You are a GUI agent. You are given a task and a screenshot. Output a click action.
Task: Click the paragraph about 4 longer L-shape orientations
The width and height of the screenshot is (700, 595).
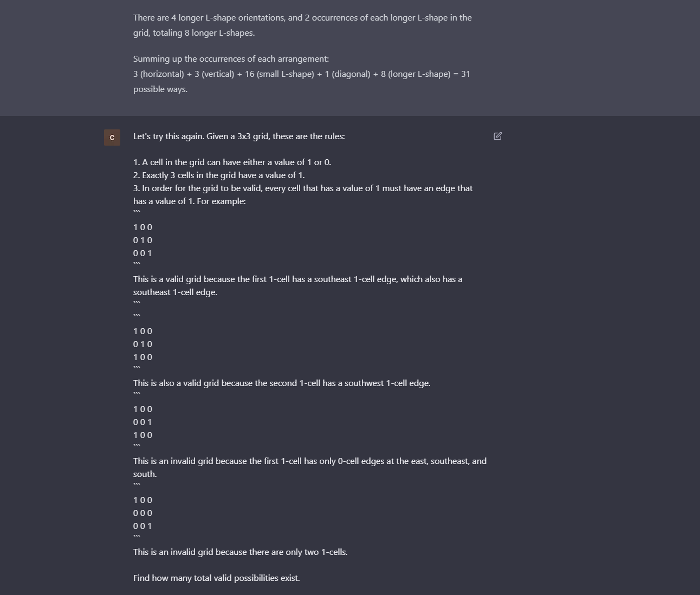(x=302, y=25)
